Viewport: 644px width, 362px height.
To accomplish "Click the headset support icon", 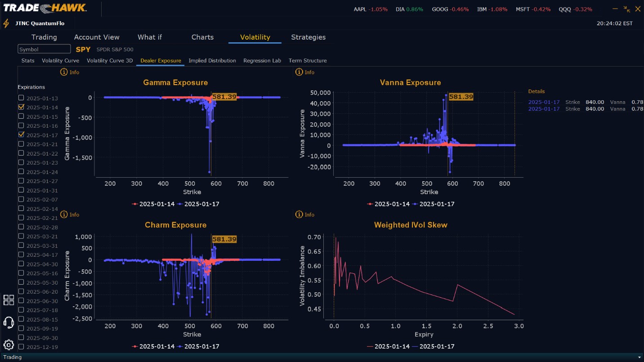I will 9,322.
